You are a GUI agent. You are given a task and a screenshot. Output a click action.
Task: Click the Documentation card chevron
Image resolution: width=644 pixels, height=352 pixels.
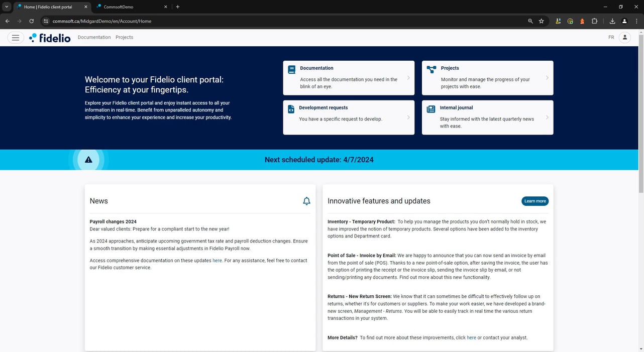408,78
